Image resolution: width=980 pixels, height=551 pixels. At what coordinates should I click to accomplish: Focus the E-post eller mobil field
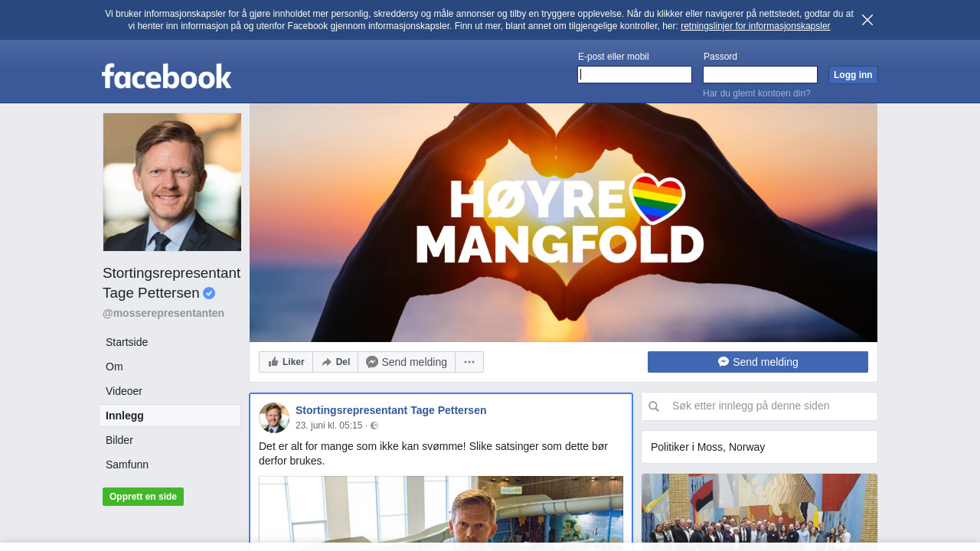tap(634, 74)
